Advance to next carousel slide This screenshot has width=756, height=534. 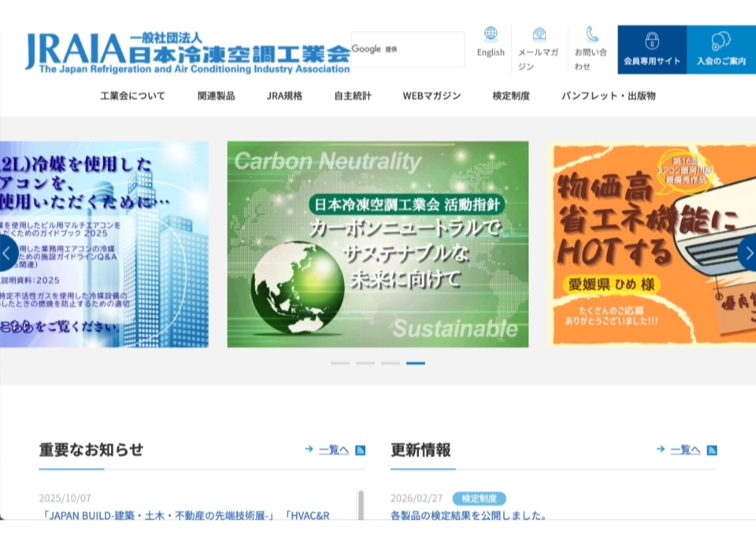(x=748, y=253)
